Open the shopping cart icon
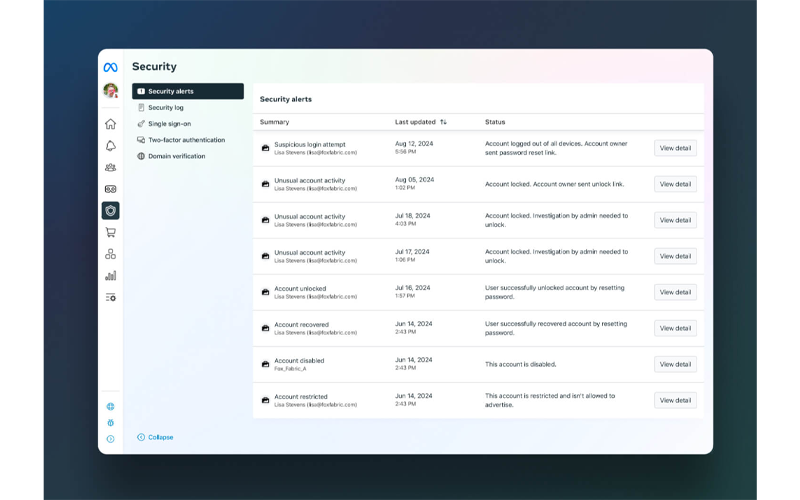 110,232
